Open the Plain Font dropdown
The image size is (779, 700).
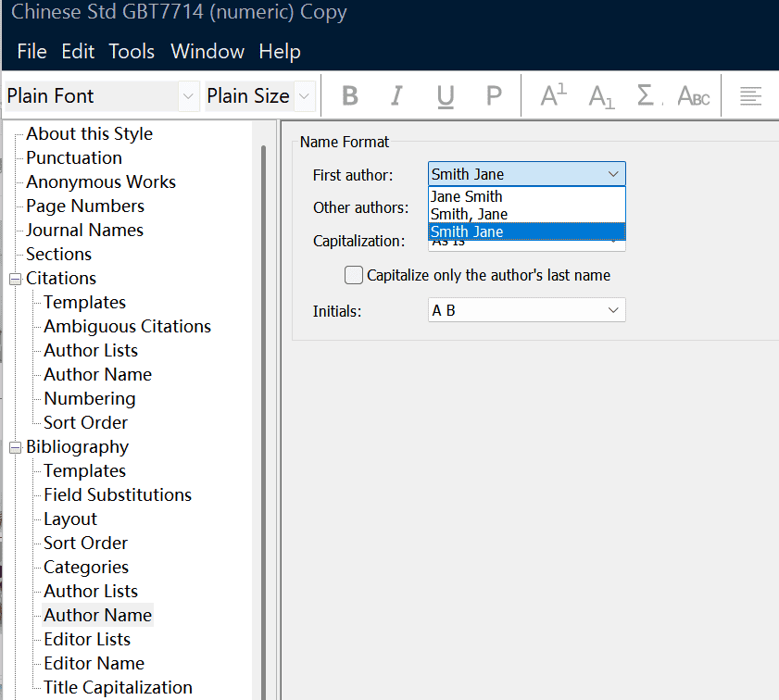click(188, 96)
